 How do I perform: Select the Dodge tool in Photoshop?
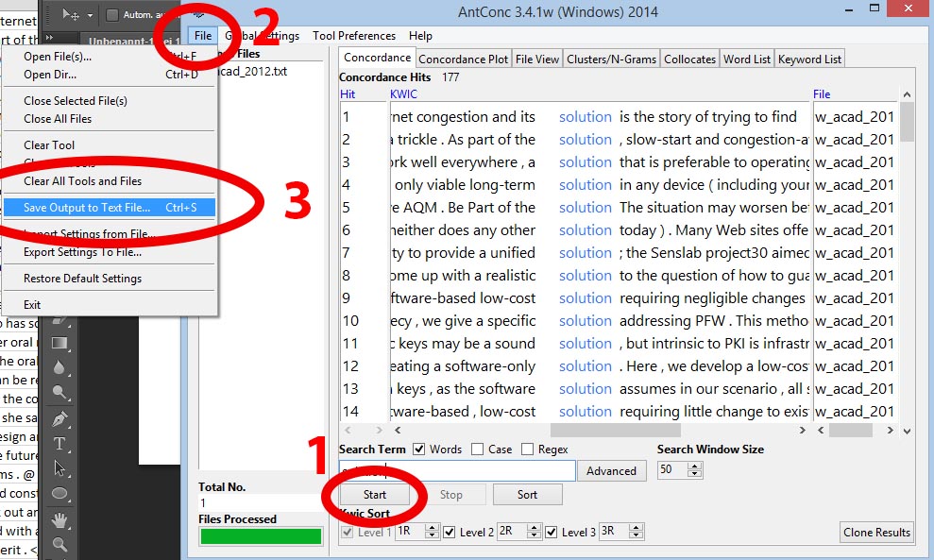click(59, 392)
